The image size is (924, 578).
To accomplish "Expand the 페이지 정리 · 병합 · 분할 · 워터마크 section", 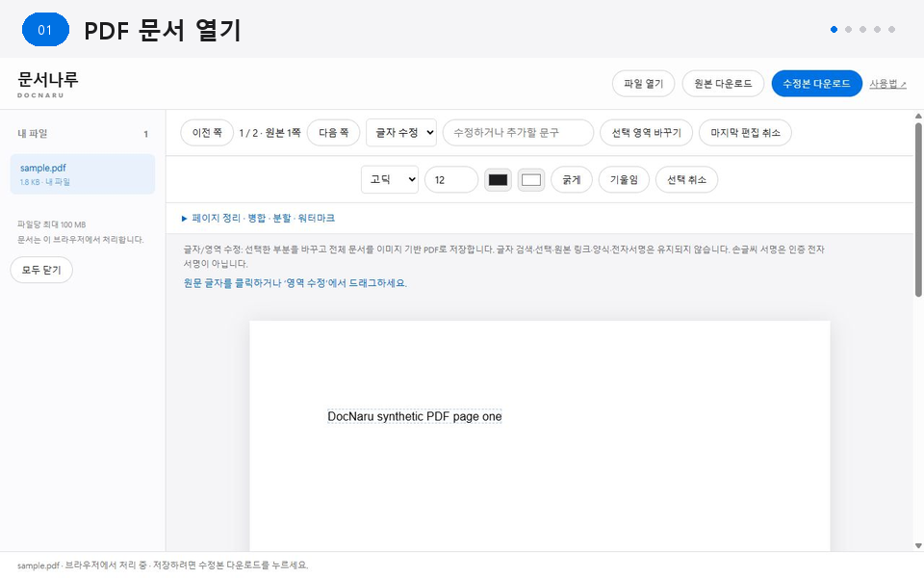I will pyautogui.click(x=258, y=219).
